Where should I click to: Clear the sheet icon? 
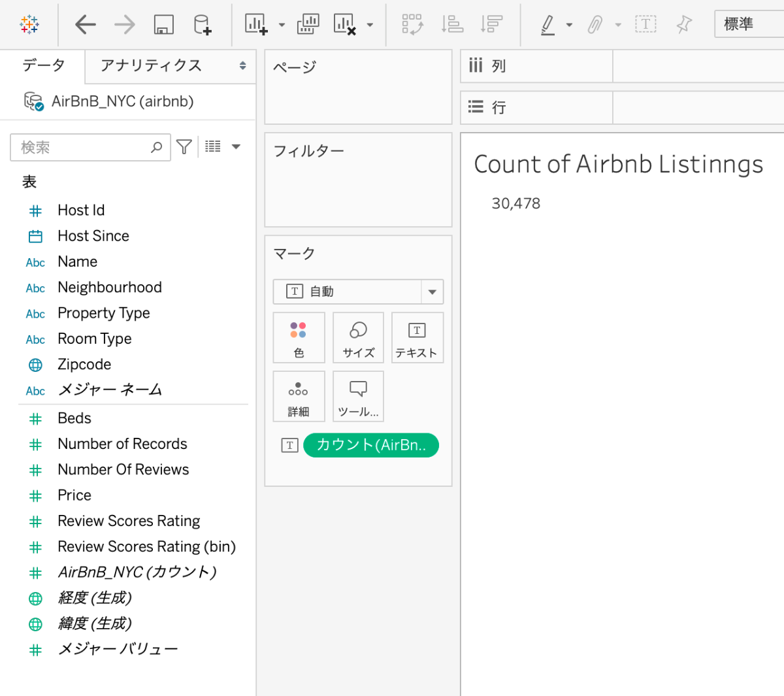pyautogui.click(x=345, y=25)
